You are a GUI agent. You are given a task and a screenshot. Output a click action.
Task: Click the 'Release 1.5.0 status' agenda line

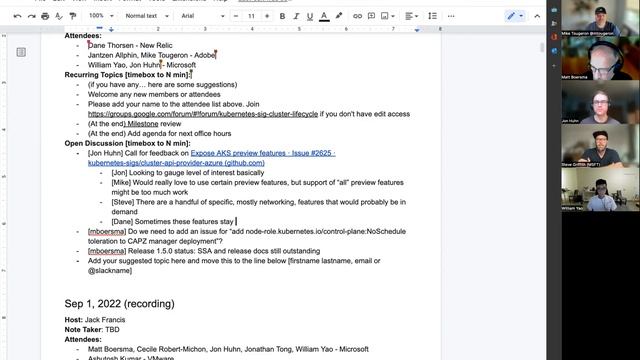[204, 251]
